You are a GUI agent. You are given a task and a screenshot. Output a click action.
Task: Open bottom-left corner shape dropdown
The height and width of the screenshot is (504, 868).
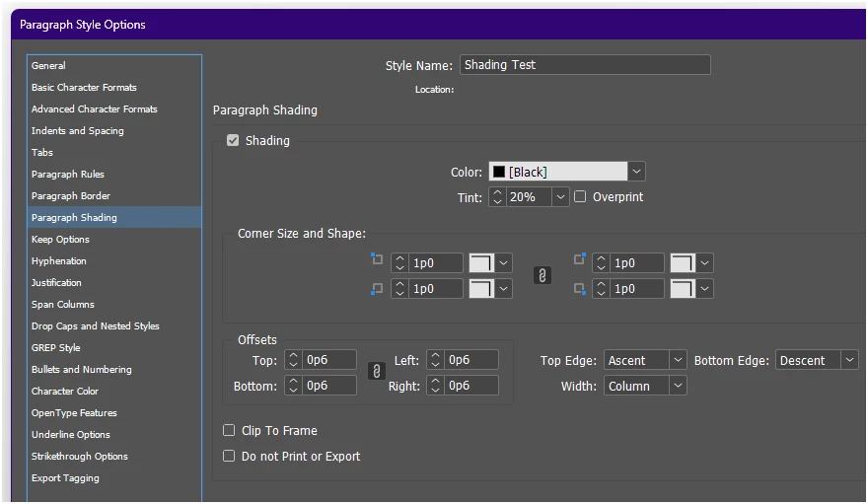click(503, 289)
